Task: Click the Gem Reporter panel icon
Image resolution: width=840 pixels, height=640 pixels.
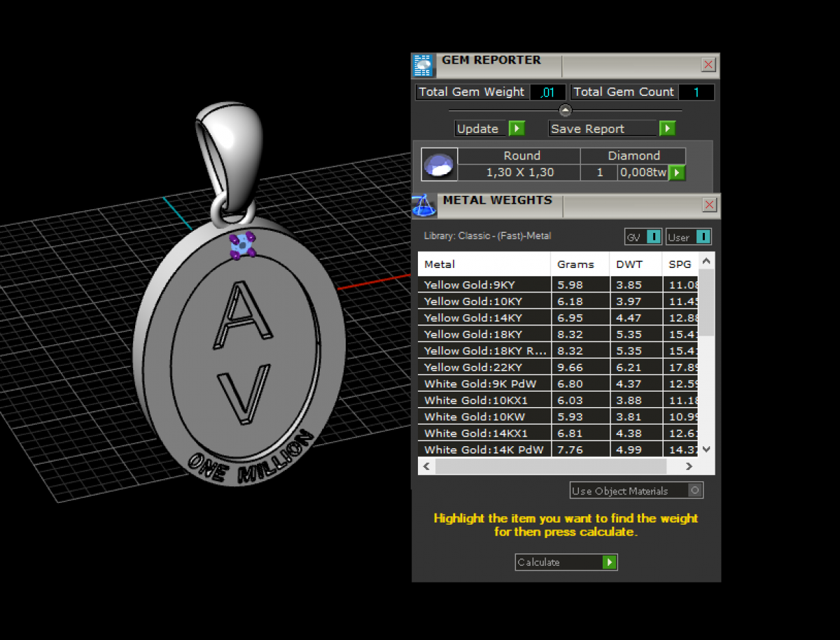Action: (422, 65)
